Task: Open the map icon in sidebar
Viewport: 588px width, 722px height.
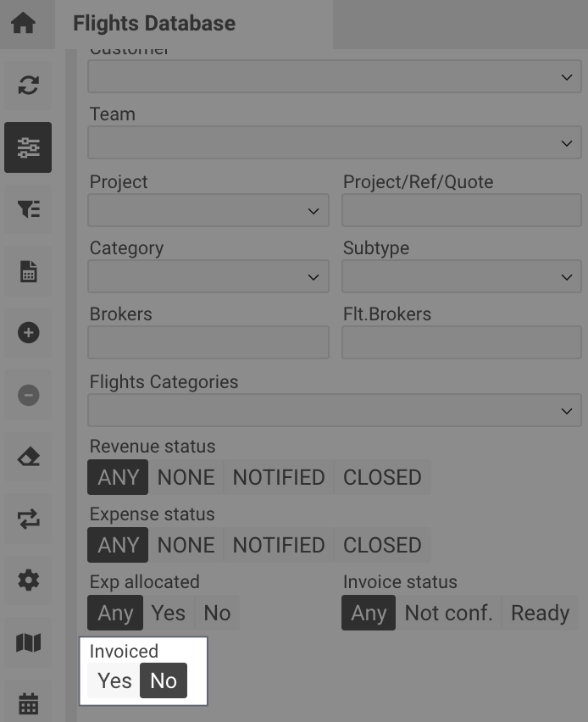Action: tap(28, 642)
